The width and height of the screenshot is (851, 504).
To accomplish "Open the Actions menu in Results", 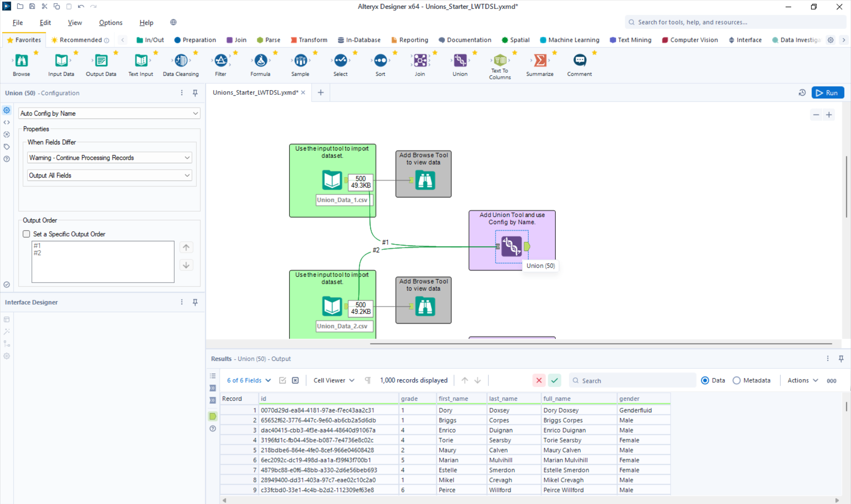I will coord(802,380).
